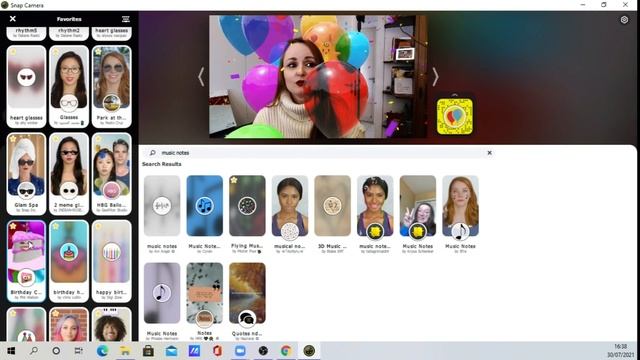Viewport: 640px width, 360px height.
Task: Click the 'Search Results' heading
Action: [162, 164]
